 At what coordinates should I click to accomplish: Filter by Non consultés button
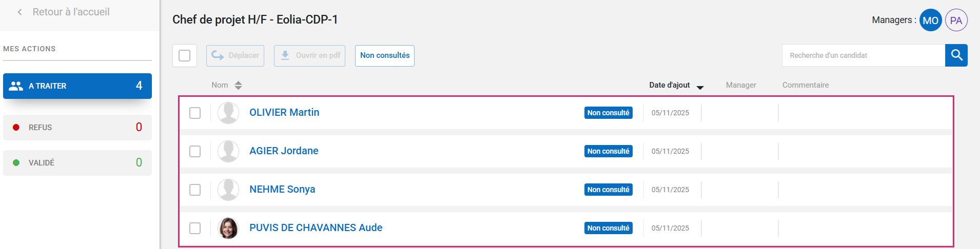click(x=385, y=55)
